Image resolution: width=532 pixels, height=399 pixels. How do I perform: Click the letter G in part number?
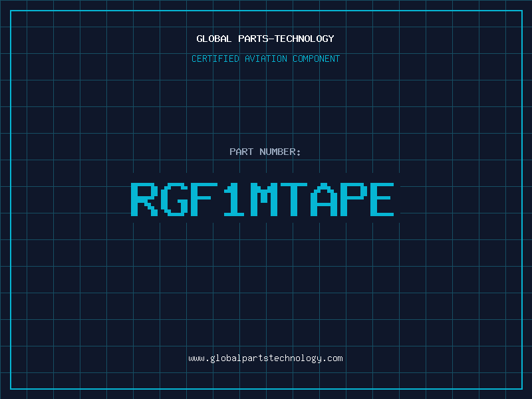(175, 199)
